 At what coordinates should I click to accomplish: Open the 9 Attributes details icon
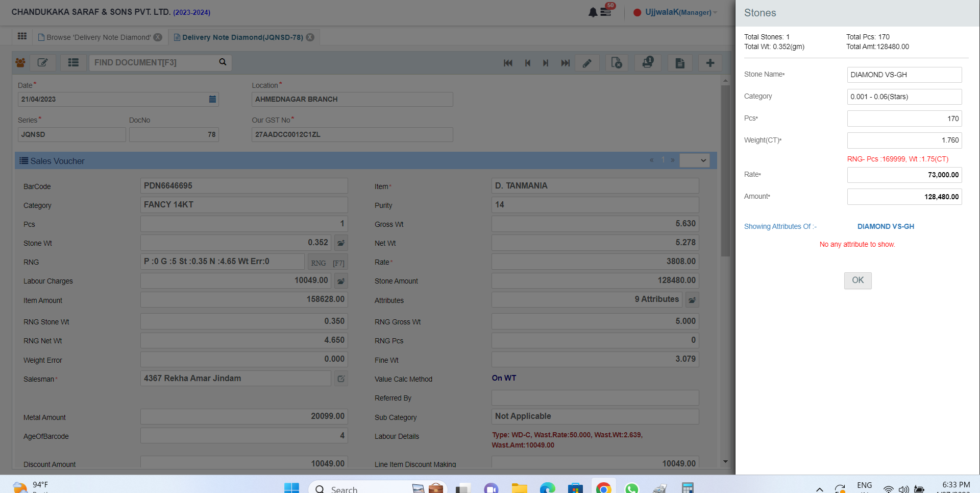[x=692, y=300]
